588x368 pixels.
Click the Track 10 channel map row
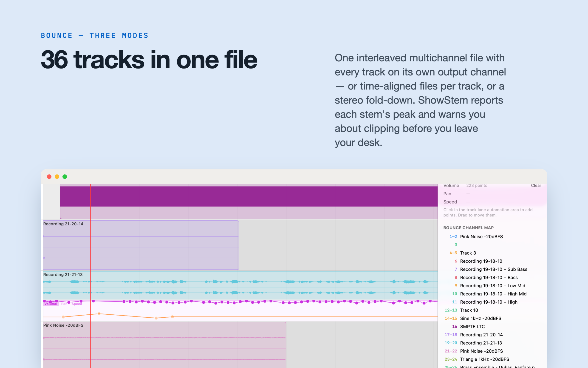point(492,310)
